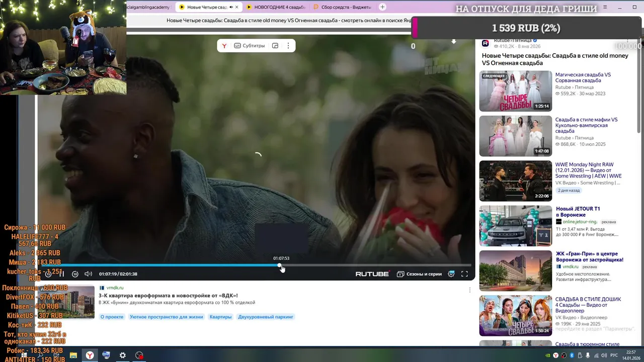Click thumbnail with 1:47:08 duration
The height and width of the screenshot is (362, 644).
pos(516,136)
